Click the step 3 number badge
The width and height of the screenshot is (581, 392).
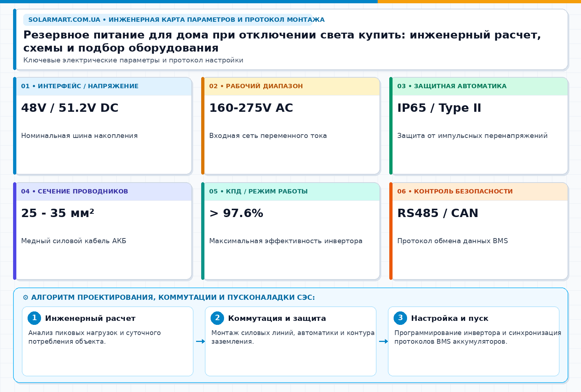[x=401, y=318]
